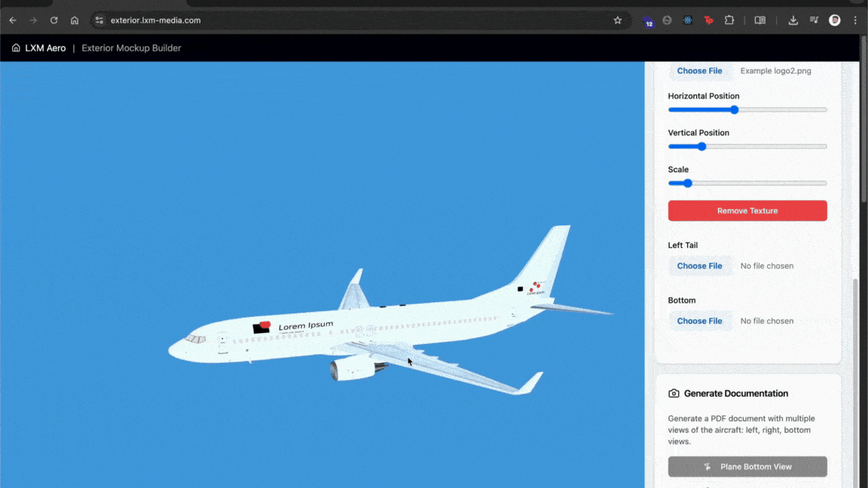Choose a file for Left Tail

coord(699,266)
